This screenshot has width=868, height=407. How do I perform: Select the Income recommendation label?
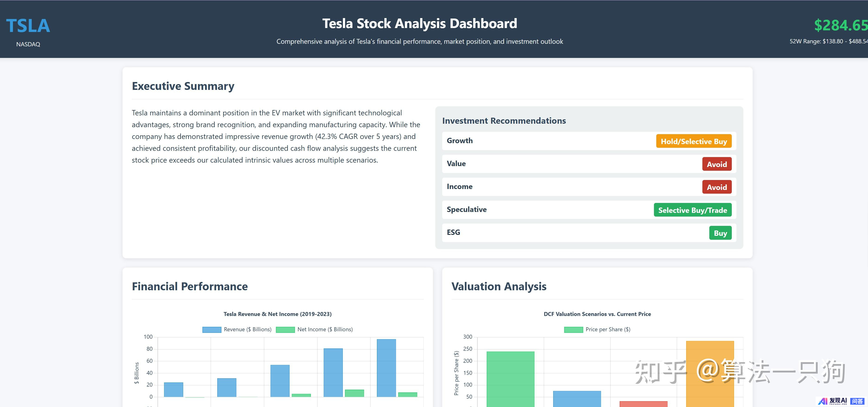[460, 187]
